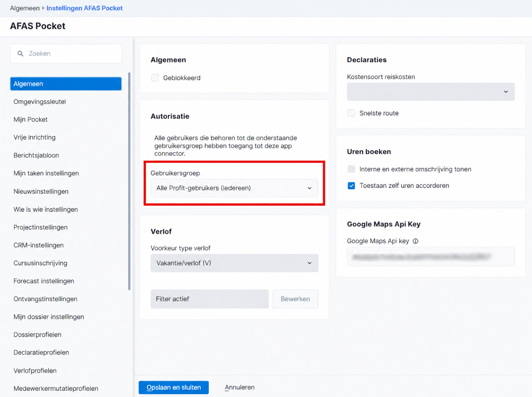The image size is (532, 397).
Task: Click Instellingen AFAS Pocket breadcrumb
Action: tap(85, 8)
